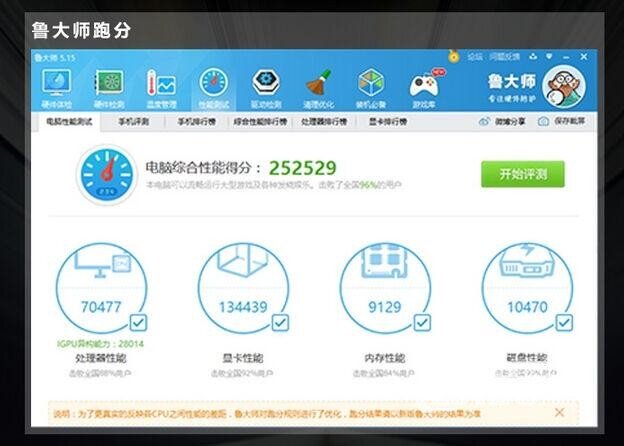Open 驱动检测 driver detection icon

pyautogui.click(x=265, y=85)
